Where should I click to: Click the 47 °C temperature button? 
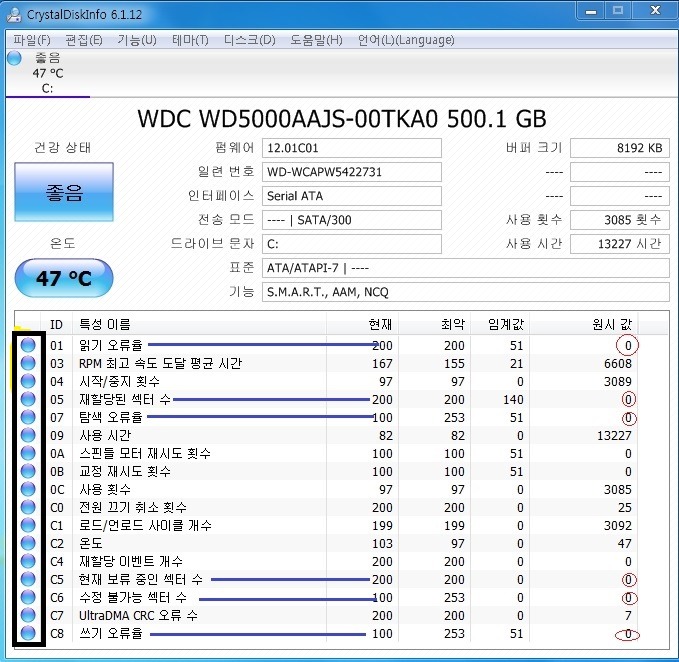64,278
